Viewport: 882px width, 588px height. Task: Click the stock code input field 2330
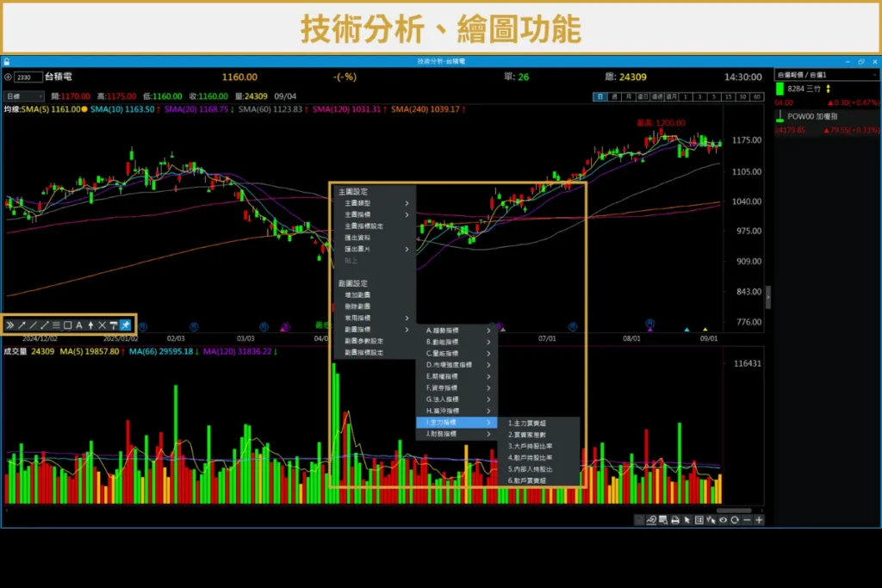coord(28,77)
